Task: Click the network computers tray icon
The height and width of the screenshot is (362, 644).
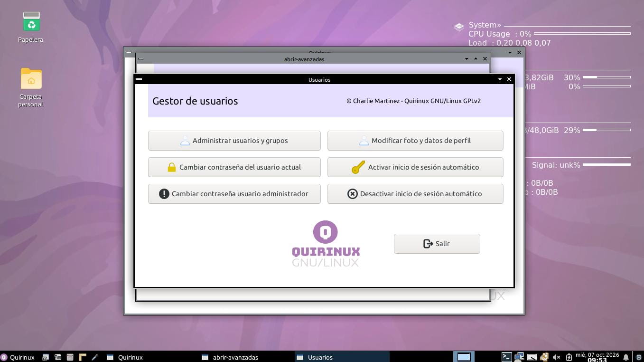Action: click(x=519, y=357)
